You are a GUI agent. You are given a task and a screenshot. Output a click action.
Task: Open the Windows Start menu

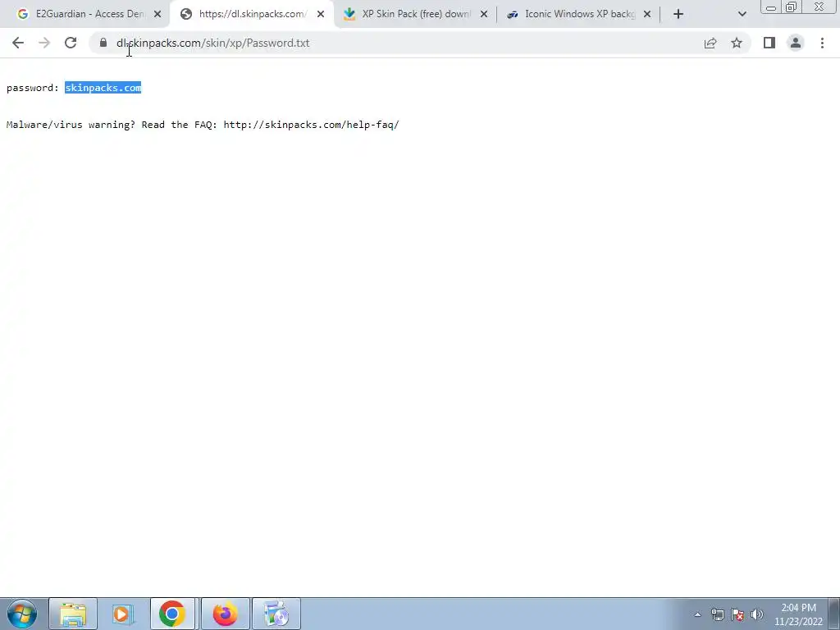(22, 614)
